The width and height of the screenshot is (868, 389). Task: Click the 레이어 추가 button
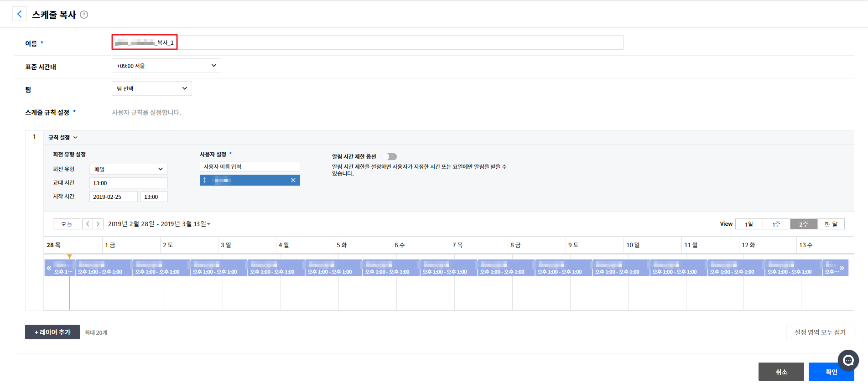(52, 332)
